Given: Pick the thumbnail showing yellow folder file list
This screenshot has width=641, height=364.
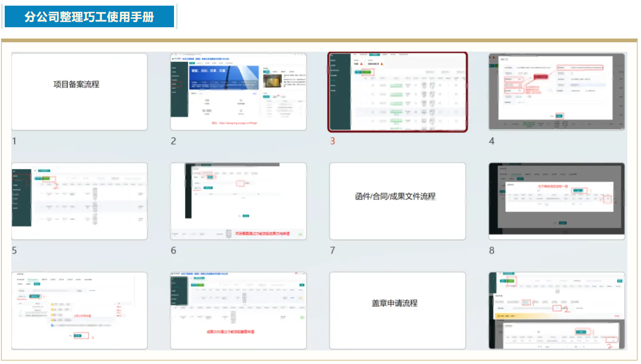Looking at the screenshot, I should tap(79, 310).
